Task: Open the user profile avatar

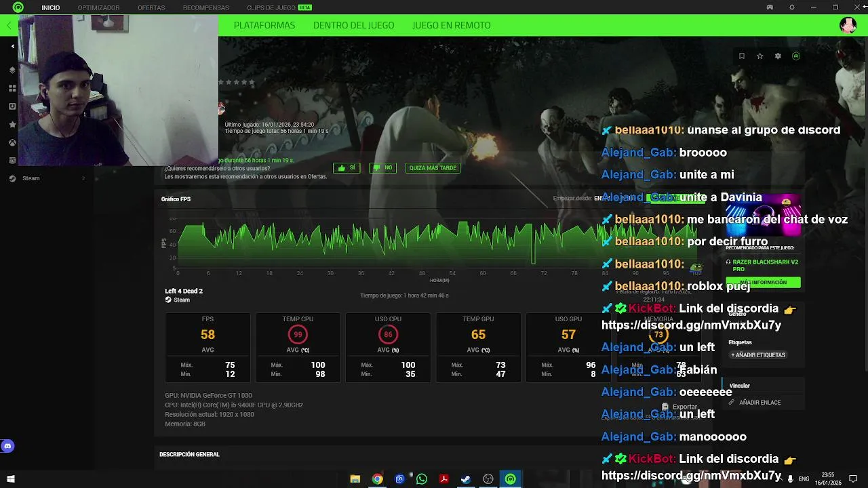Action: (848, 25)
